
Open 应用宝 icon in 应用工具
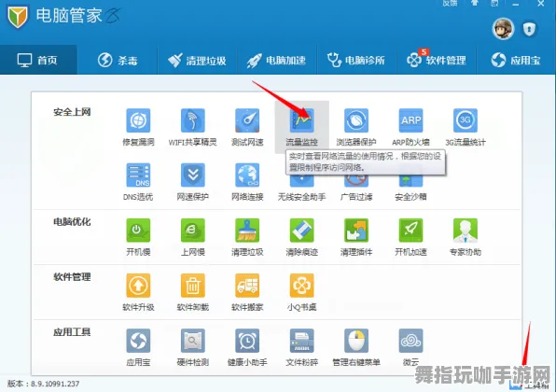[138, 341]
